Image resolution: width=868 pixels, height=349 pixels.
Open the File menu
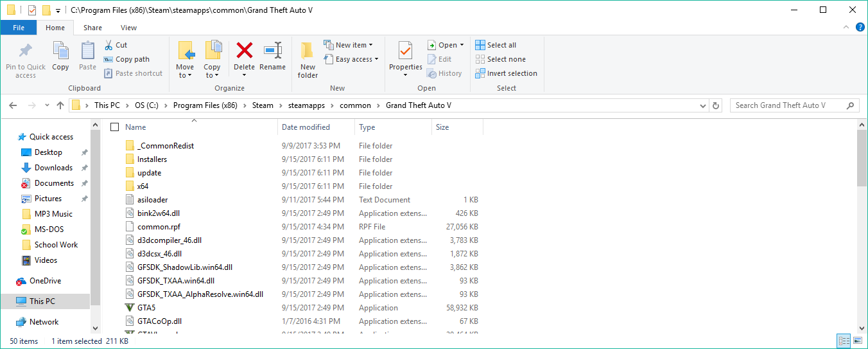tap(19, 28)
